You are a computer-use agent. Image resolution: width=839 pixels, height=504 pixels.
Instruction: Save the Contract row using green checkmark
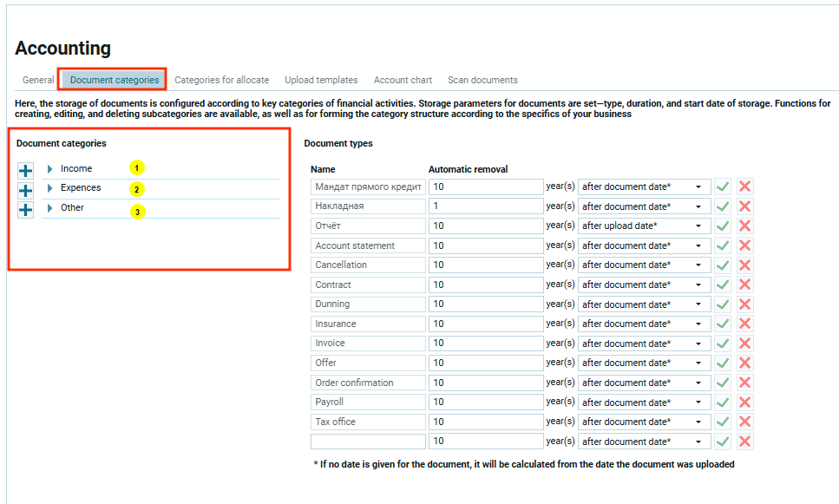(x=722, y=285)
